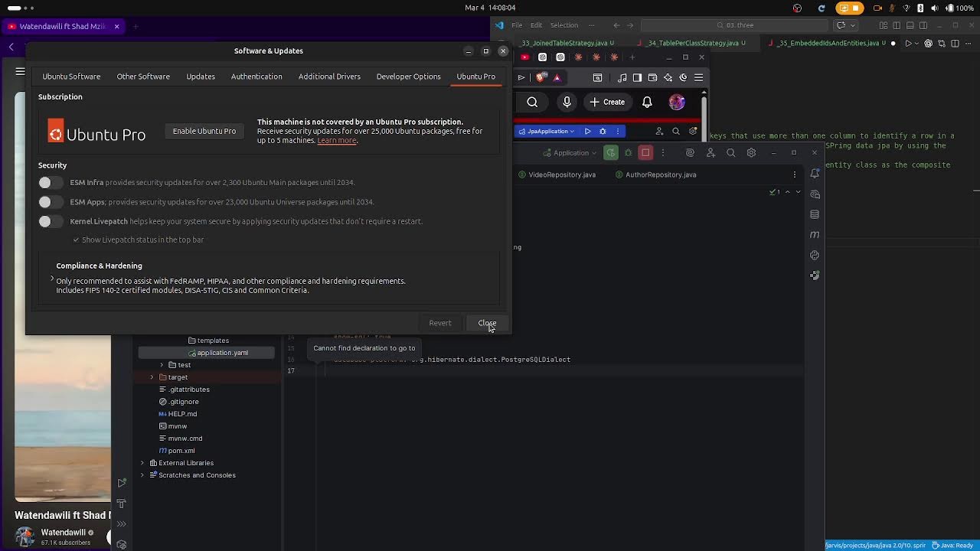The image size is (980, 551).
Task: Check Show Livepatch status in top bar
Action: (x=76, y=240)
